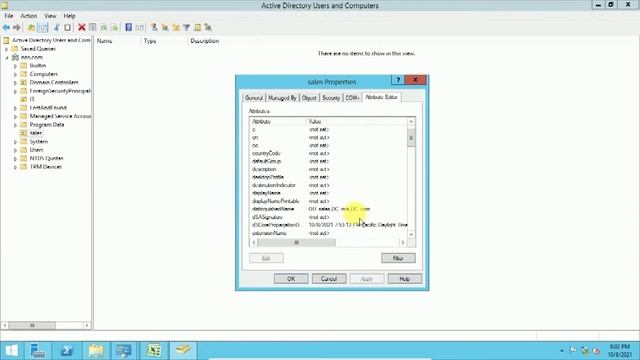The height and width of the screenshot is (360, 640).
Task: Click the Export List toolbar icon
Action: click(x=115, y=27)
